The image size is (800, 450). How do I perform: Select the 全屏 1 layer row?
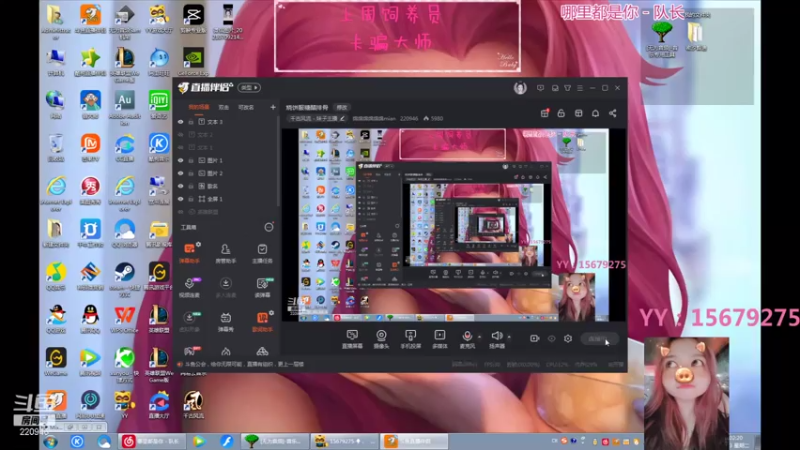pos(227,199)
